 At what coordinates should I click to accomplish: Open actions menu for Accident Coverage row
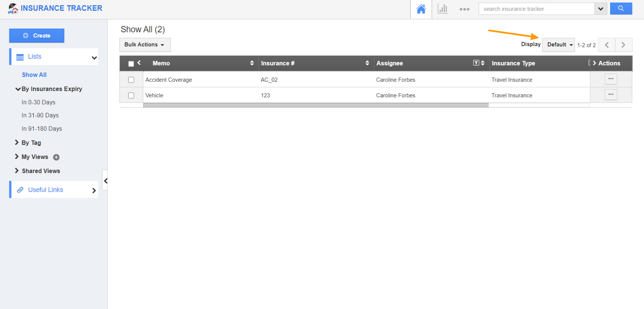click(x=611, y=79)
